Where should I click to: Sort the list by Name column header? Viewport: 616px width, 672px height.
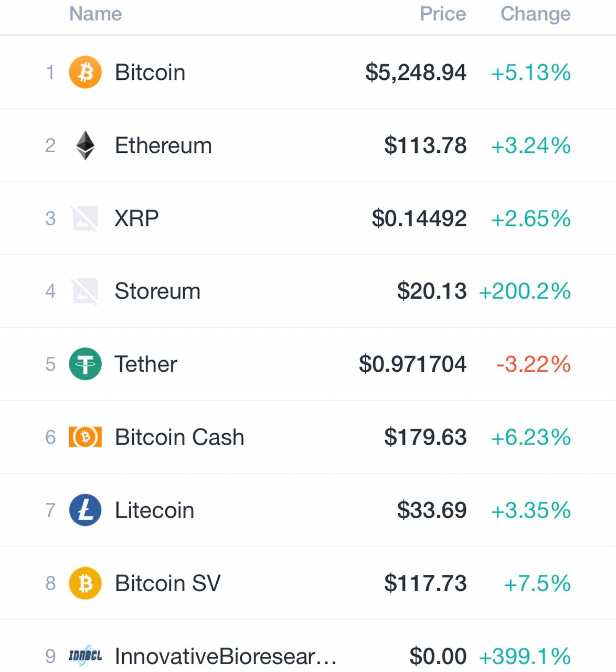pos(95,14)
